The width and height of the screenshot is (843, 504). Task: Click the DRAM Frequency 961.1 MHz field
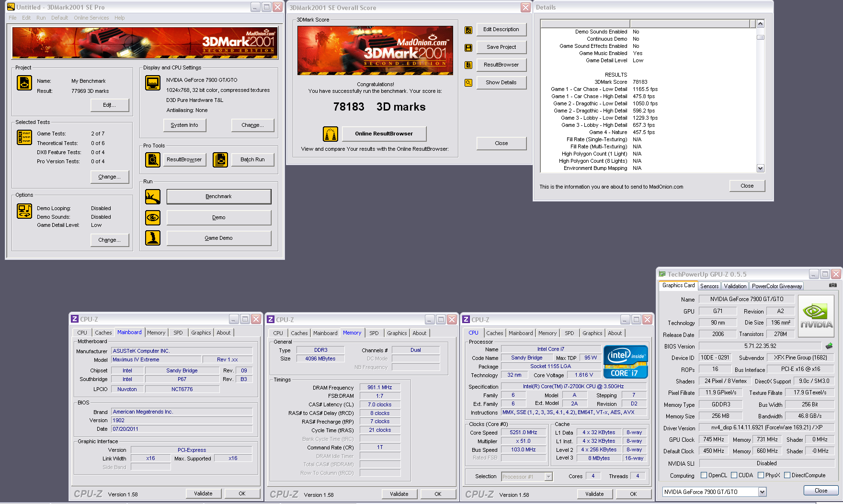pyautogui.click(x=380, y=388)
